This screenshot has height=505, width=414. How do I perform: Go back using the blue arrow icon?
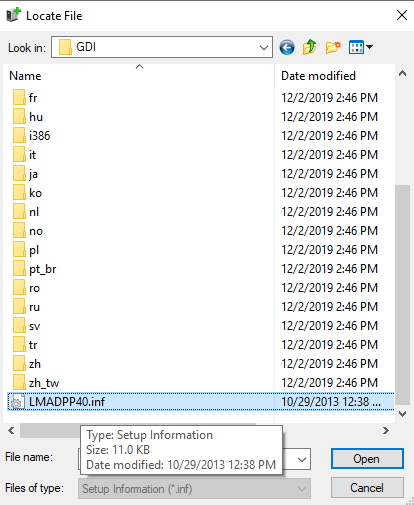[x=287, y=48]
